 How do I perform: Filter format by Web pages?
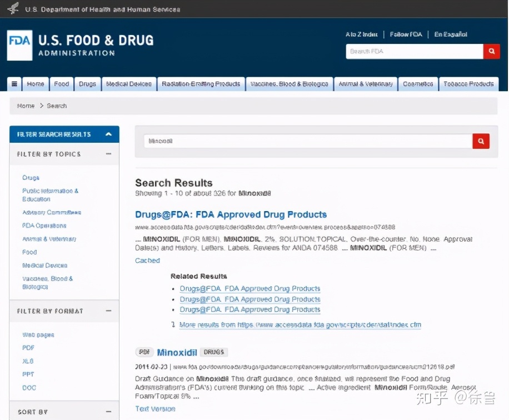pyautogui.click(x=38, y=334)
